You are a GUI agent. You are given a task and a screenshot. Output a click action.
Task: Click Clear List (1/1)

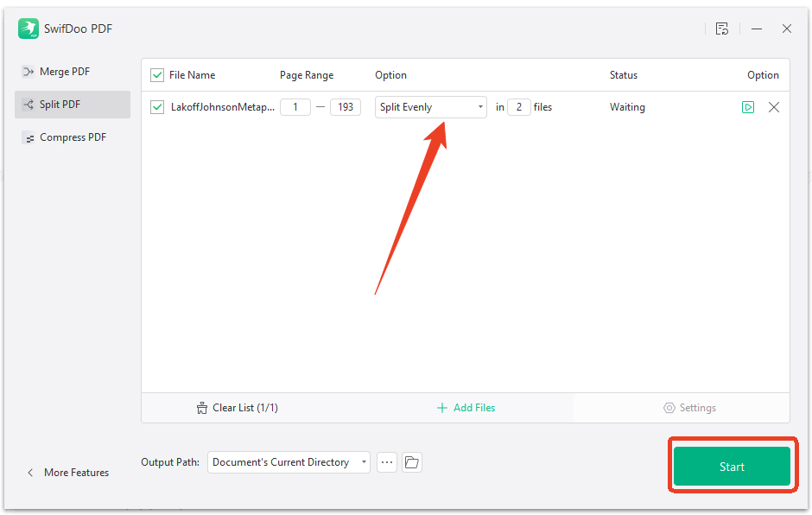(238, 408)
